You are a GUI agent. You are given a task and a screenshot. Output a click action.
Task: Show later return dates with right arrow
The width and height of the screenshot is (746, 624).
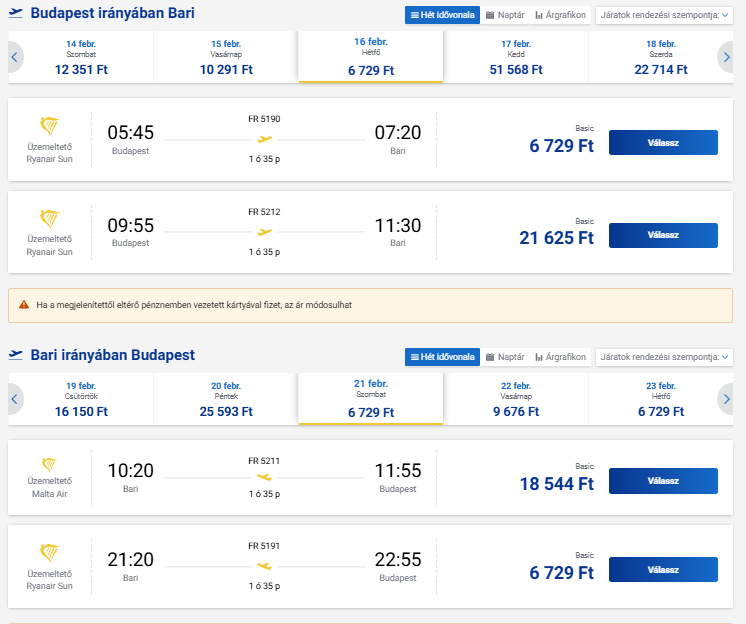pyautogui.click(x=726, y=400)
